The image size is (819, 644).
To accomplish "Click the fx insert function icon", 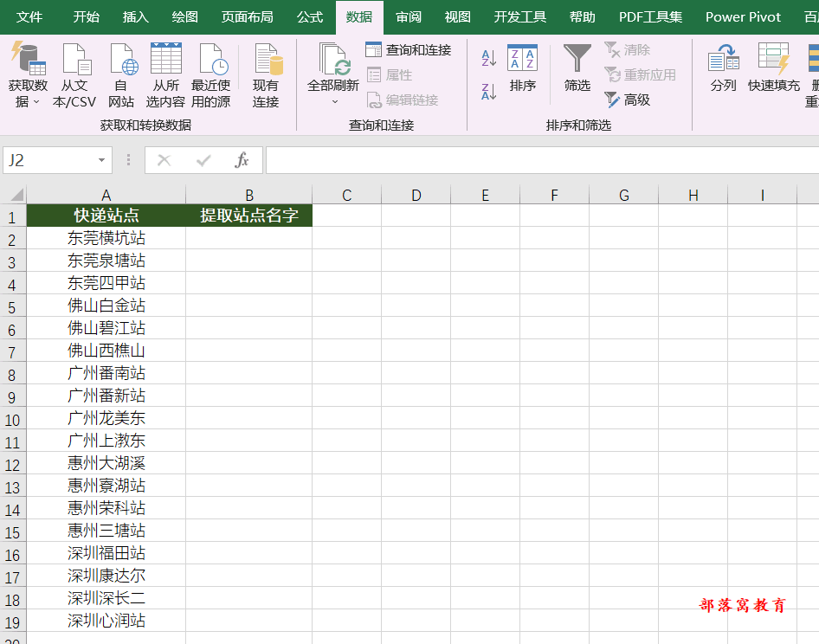I will [x=242, y=160].
